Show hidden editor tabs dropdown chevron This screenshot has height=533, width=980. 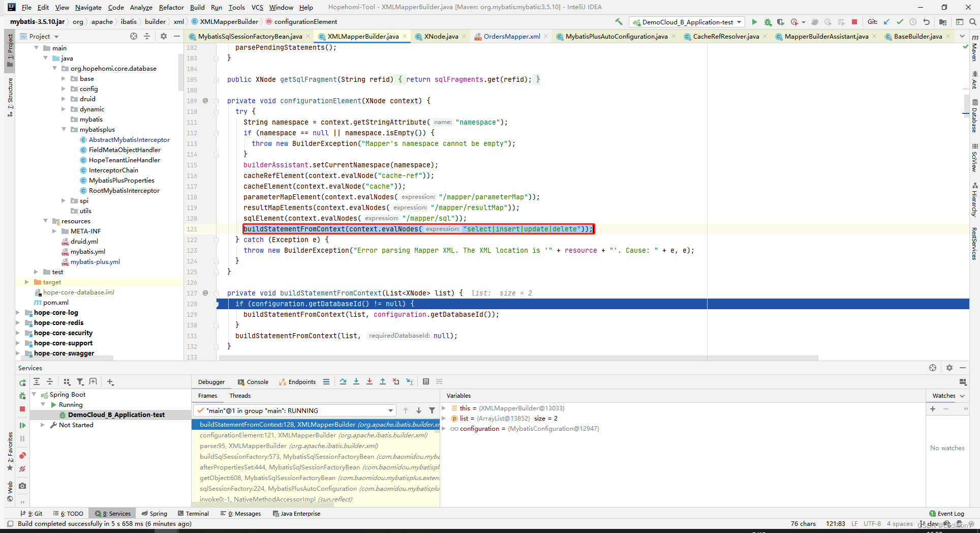click(x=962, y=36)
